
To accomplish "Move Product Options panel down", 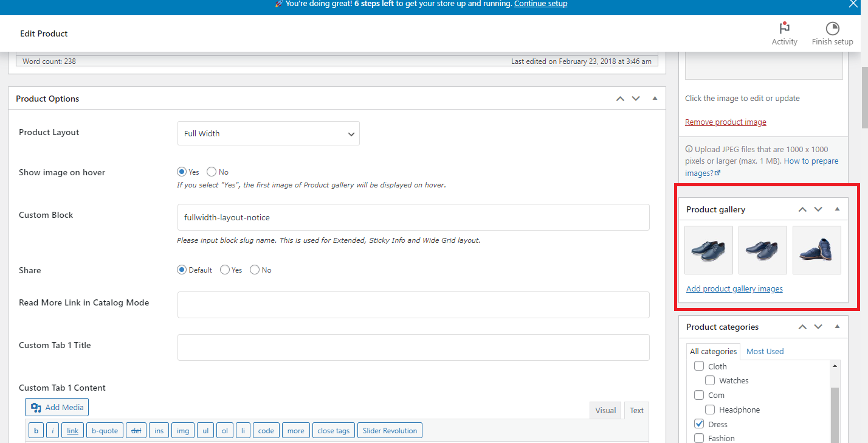I will [636, 99].
